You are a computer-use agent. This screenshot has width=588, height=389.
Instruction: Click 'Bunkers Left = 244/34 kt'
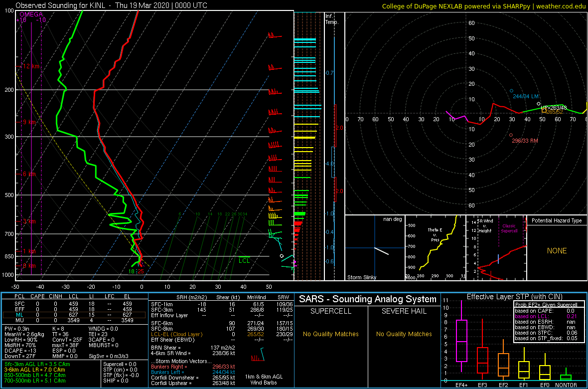pos(193,372)
